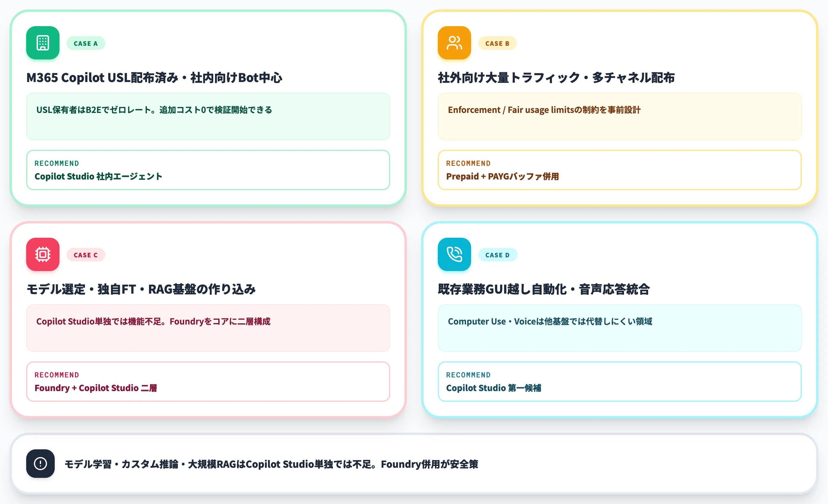Select the CASE B badge

pyautogui.click(x=497, y=43)
